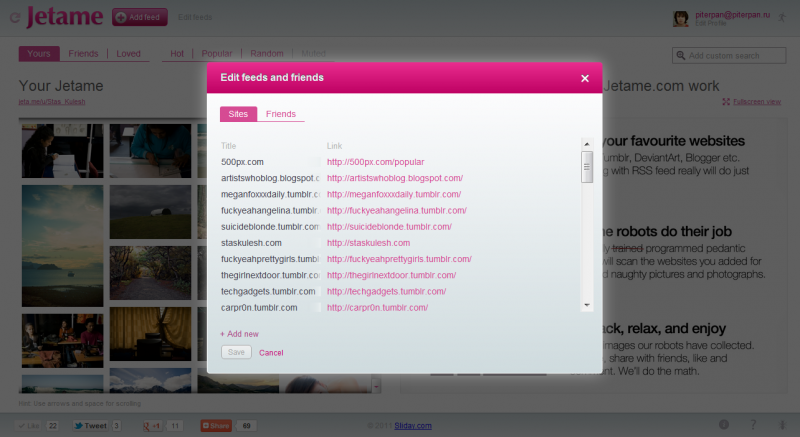Screen dimensions: 800x437
Task: Click the Save button
Action: 236,352
